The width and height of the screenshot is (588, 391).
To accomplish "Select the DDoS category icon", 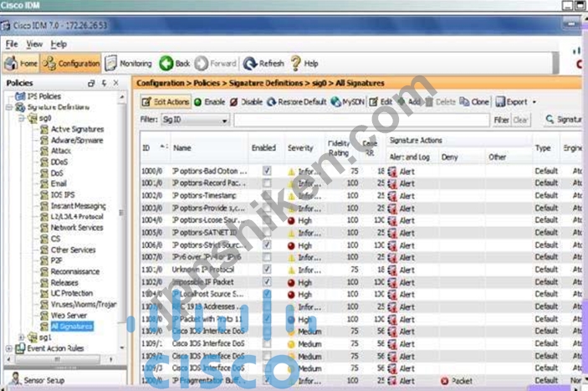I will tap(44, 162).
